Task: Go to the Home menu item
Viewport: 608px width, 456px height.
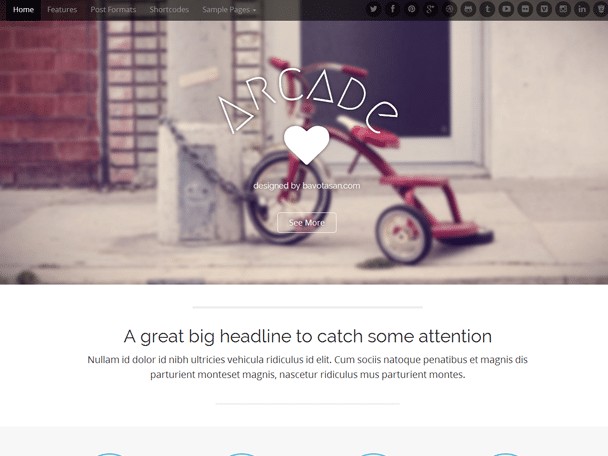Action: coord(23,10)
